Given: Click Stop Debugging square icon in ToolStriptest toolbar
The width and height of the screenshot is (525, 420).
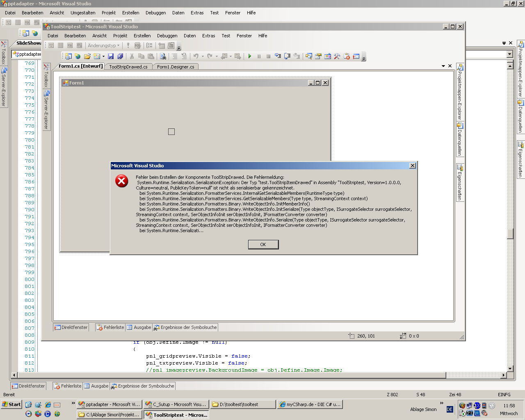Looking at the screenshot, I should click(x=268, y=56).
